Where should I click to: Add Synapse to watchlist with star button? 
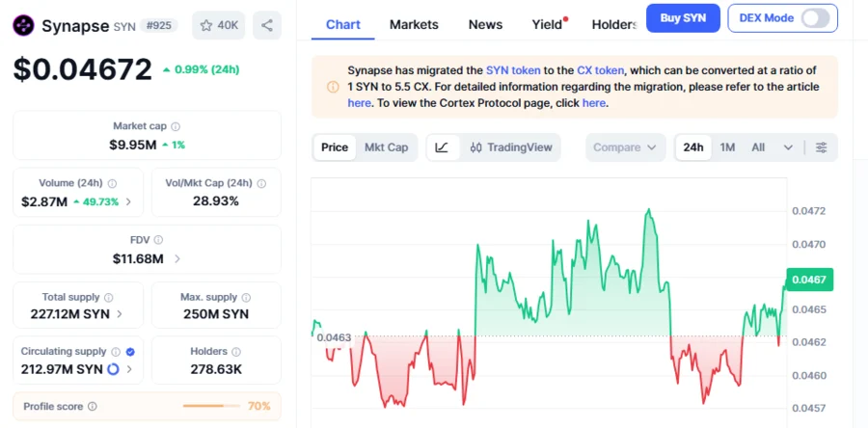(217, 25)
